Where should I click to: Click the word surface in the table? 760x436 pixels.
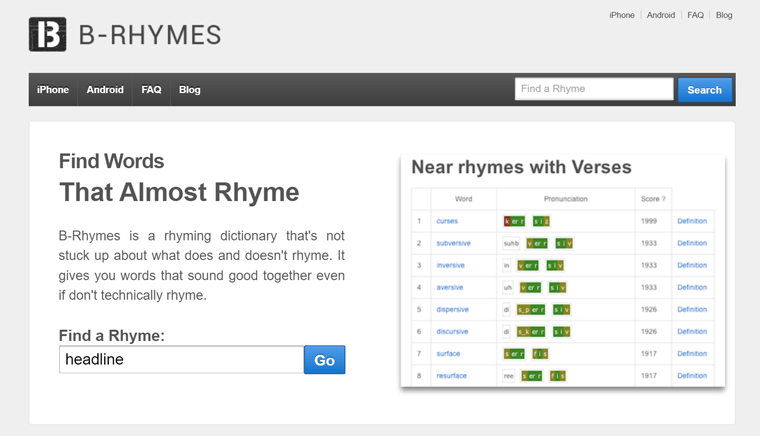448,354
